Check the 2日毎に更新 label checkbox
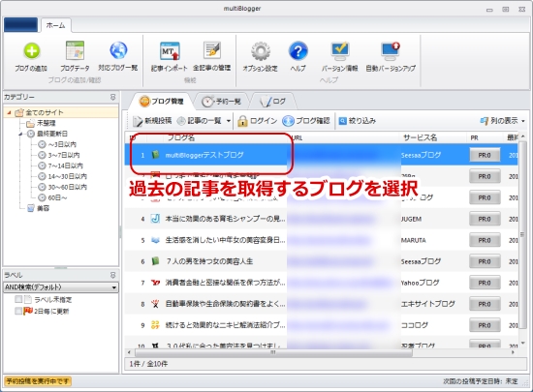The height and width of the screenshot is (392, 533). [18, 311]
